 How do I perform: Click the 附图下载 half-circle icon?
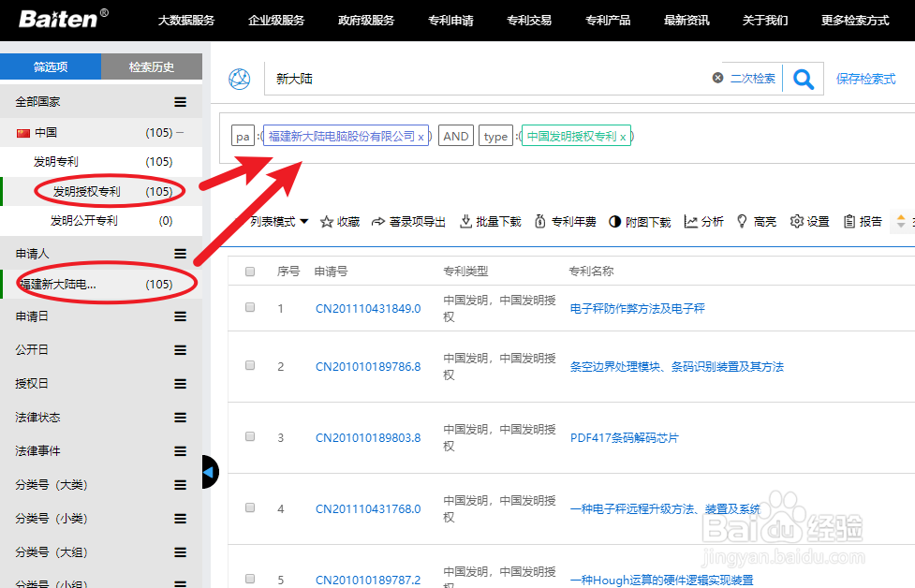pyautogui.click(x=614, y=222)
